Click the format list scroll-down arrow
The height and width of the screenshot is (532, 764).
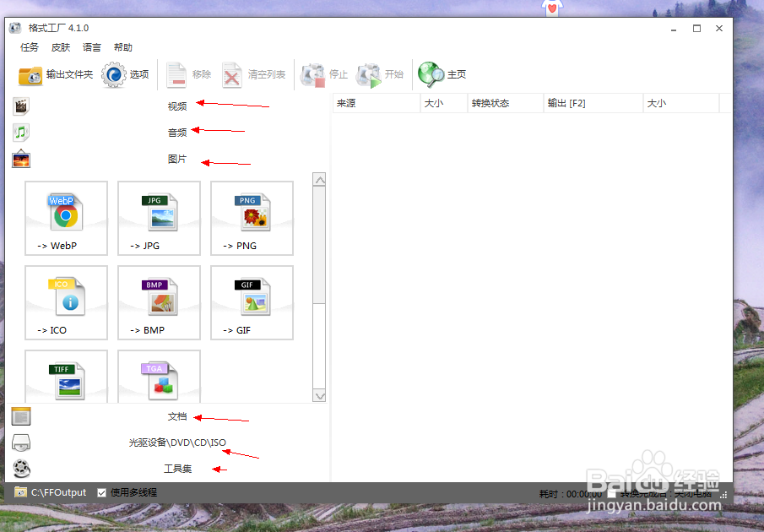(x=319, y=395)
